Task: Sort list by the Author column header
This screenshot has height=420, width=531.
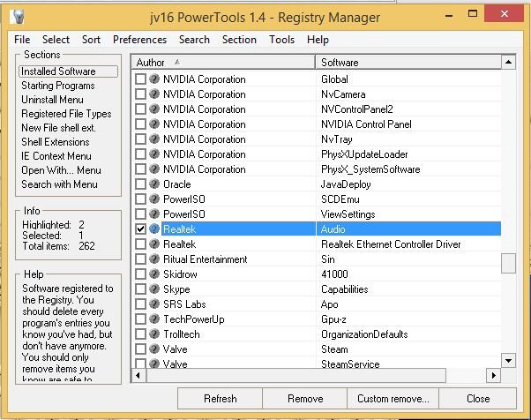Action: [x=223, y=63]
